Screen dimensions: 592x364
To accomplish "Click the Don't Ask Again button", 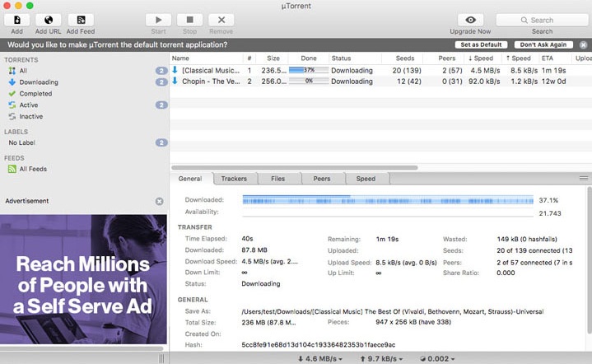I will coord(543,44).
